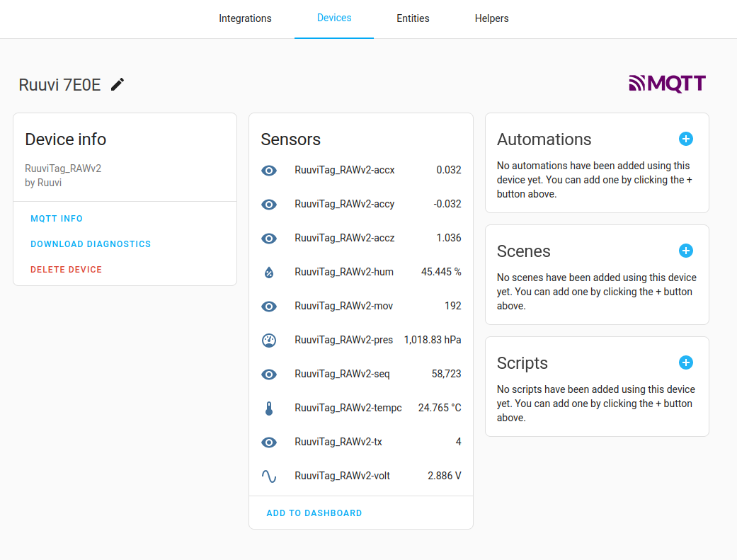
Task: Click DOWNLOAD DIAGNOSTICS
Action: click(x=91, y=244)
